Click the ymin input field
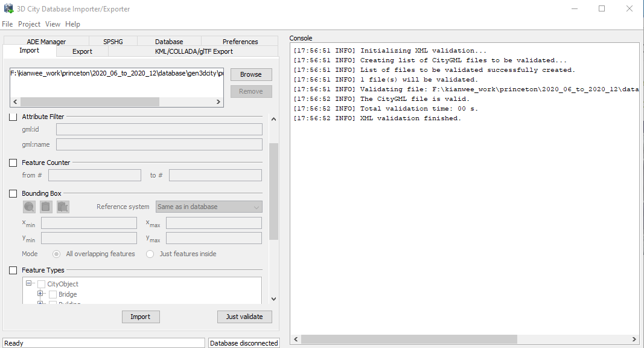Viewport: 644px width, 348px height. [x=89, y=238]
